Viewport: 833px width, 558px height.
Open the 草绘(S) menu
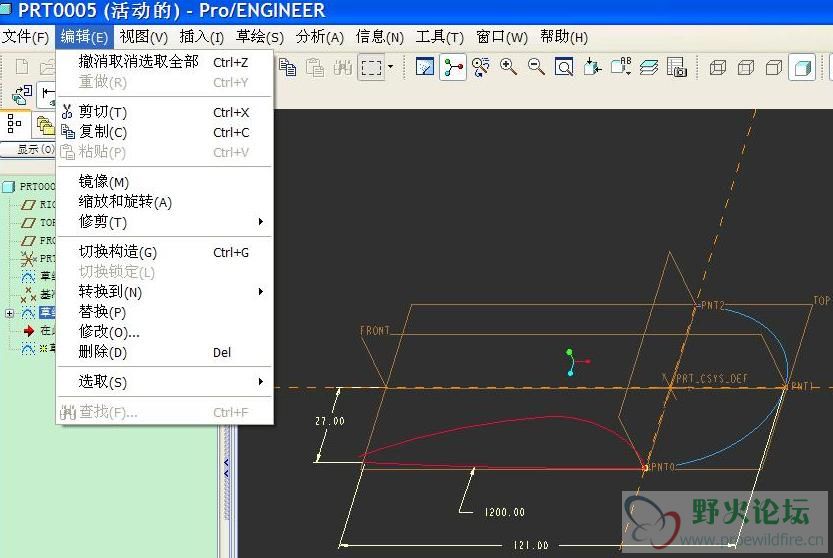point(260,37)
